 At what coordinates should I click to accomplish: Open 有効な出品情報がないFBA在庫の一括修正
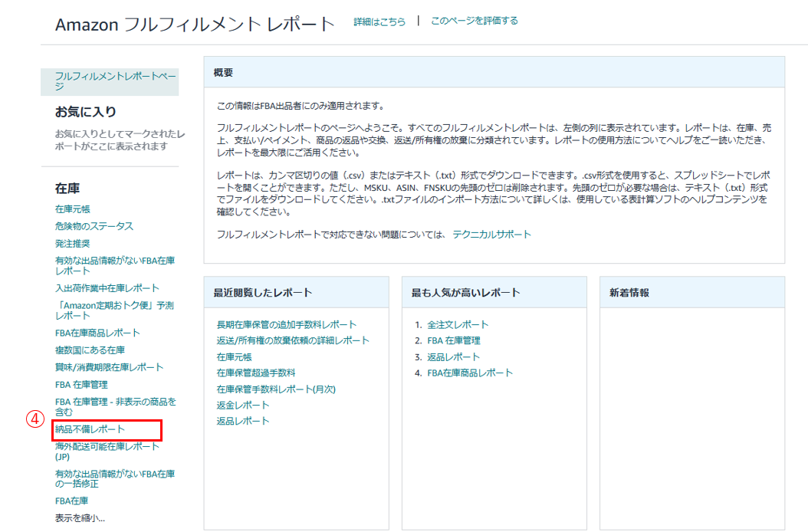(115, 478)
